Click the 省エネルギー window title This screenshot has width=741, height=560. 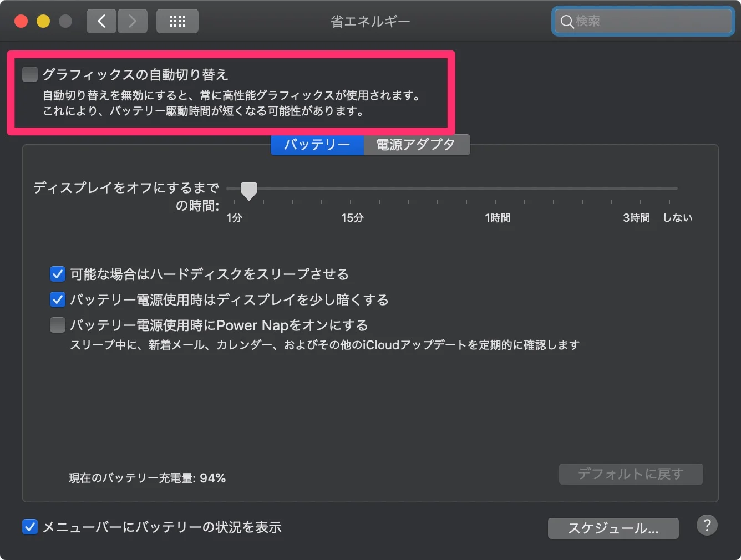click(370, 22)
